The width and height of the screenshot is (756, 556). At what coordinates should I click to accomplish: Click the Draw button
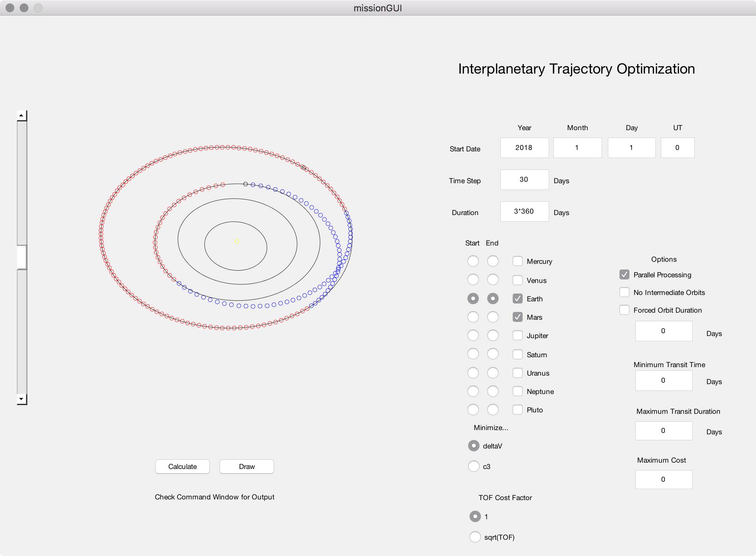tap(246, 466)
